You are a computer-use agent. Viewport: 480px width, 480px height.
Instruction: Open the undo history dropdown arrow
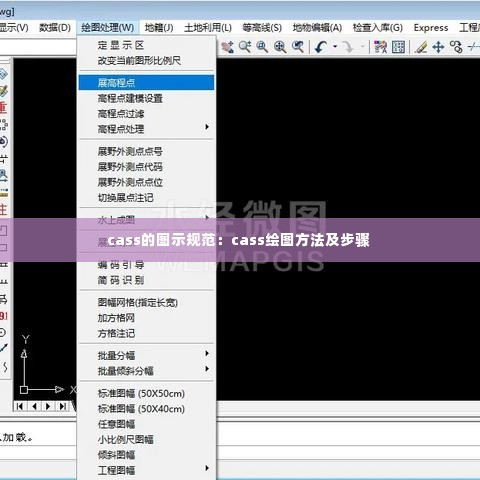click(335, 47)
